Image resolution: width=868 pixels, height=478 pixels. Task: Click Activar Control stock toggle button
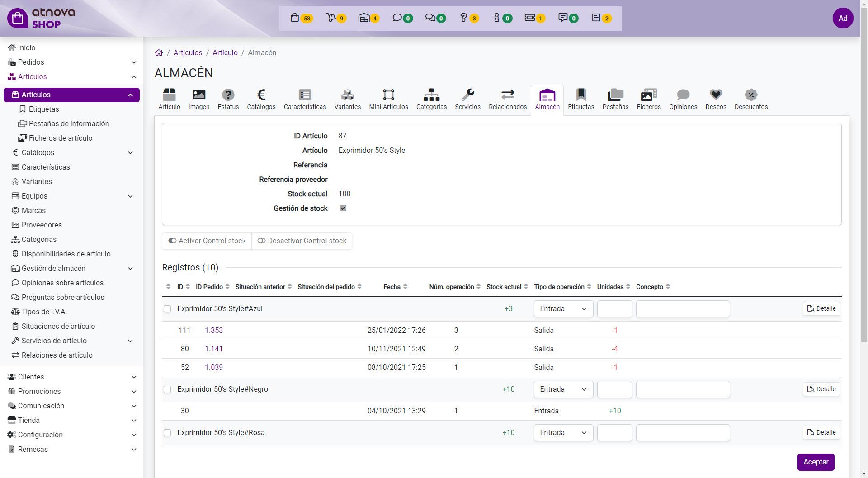207,241
